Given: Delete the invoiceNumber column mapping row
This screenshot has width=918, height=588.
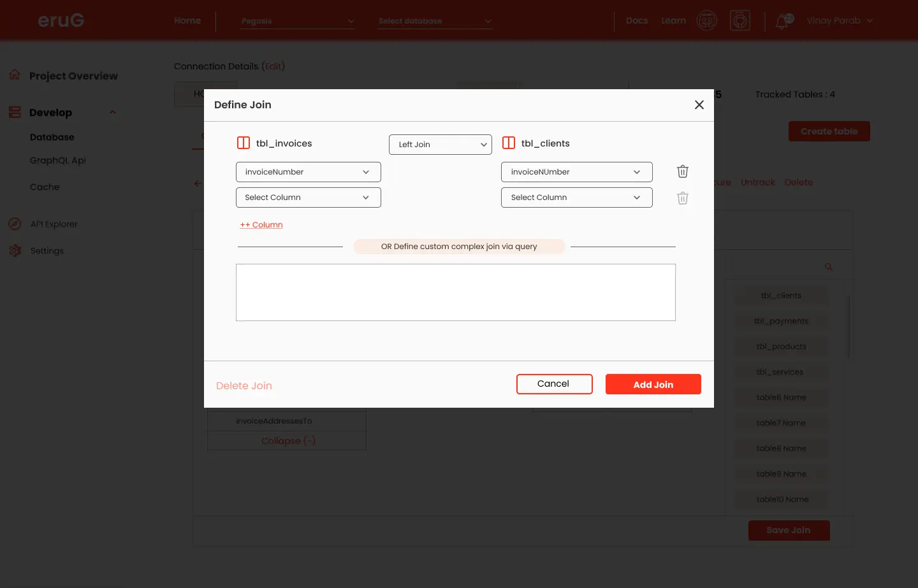Looking at the screenshot, I should click(682, 171).
